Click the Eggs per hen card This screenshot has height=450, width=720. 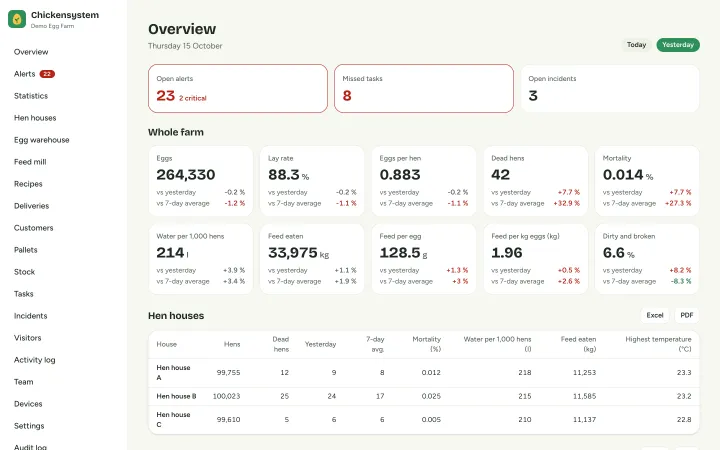(x=424, y=181)
